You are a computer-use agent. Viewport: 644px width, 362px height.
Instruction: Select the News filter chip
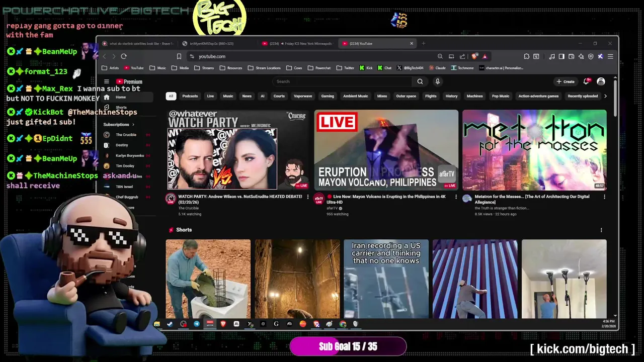[x=247, y=96]
